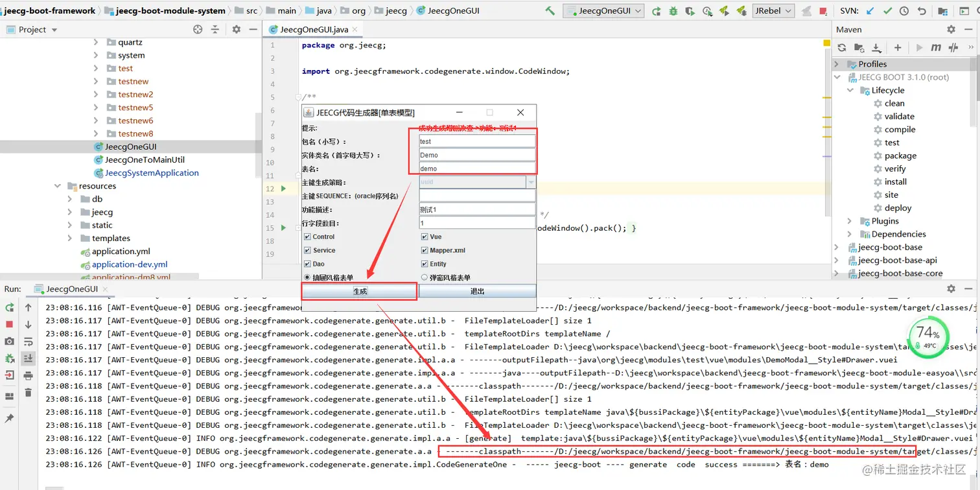
Task: Click the 生成 button
Action: coord(360,291)
